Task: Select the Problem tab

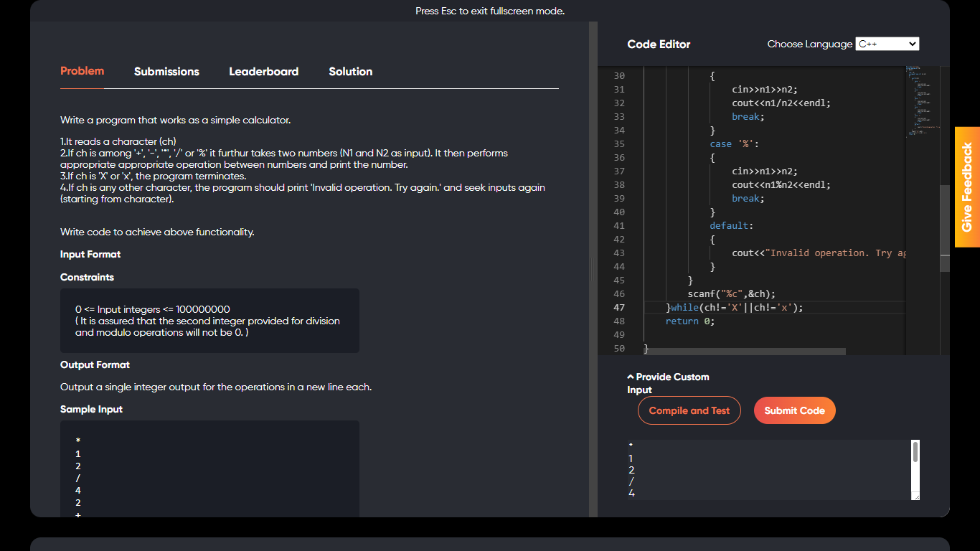Action: (x=82, y=71)
